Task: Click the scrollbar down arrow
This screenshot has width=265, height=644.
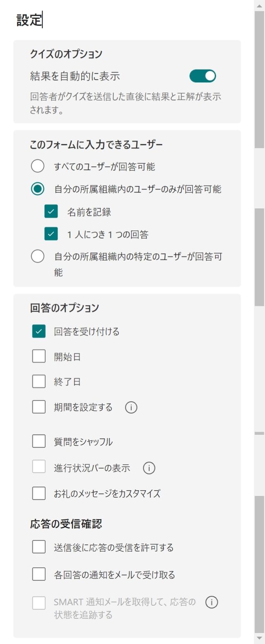Action: click(260, 638)
